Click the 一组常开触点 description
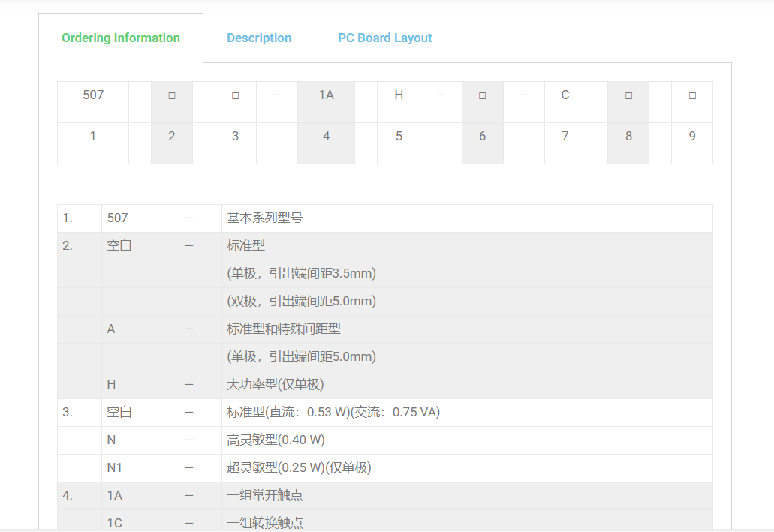The image size is (774, 532). (x=265, y=496)
